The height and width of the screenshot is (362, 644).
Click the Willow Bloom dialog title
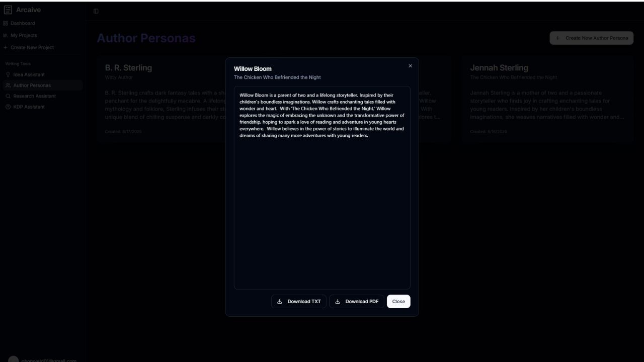[253, 69]
